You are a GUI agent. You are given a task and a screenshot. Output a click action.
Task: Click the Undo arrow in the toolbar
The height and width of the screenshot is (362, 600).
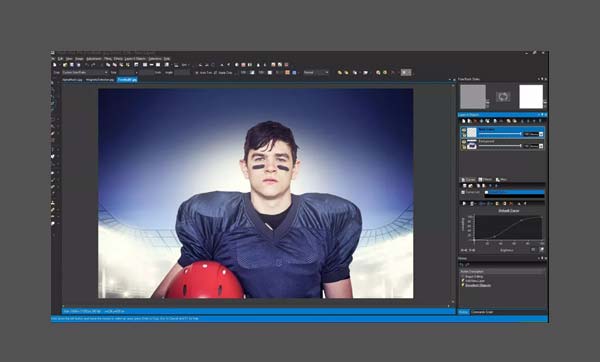[87, 65]
